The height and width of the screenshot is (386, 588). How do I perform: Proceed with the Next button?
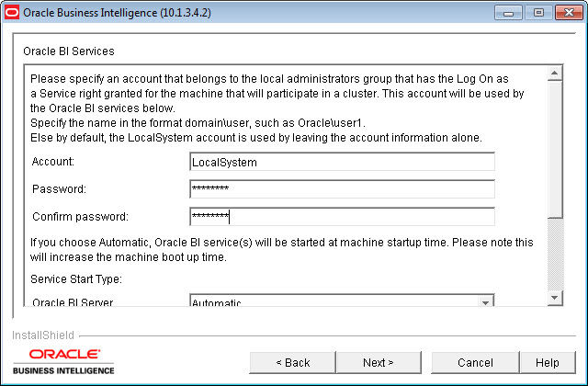click(x=379, y=362)
